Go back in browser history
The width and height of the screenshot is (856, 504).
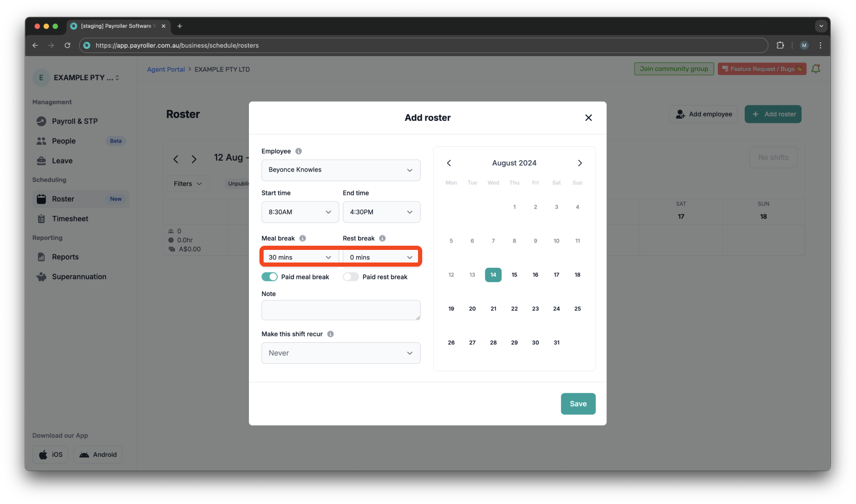tap(35, 45)
